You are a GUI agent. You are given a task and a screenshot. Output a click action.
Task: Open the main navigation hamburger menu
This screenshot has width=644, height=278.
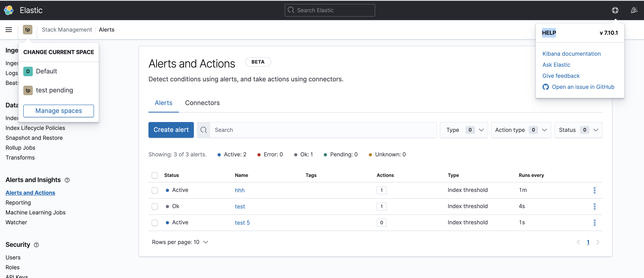8,29
